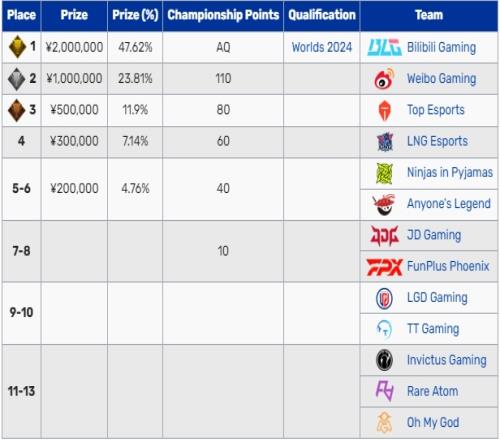
Task: Click the Championship Points column header
Action: click(223, 15)
